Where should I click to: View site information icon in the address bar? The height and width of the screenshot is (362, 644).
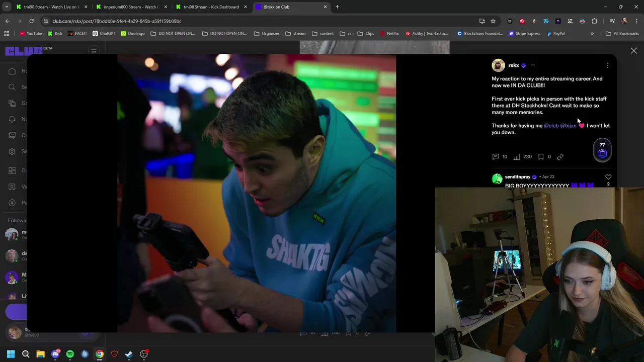(46, 21)
